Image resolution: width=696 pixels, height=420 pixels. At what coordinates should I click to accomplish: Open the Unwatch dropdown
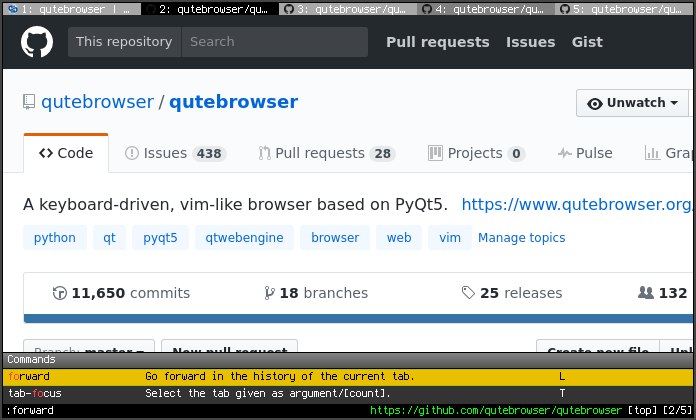pyautogui.click(x=632, y=103)
